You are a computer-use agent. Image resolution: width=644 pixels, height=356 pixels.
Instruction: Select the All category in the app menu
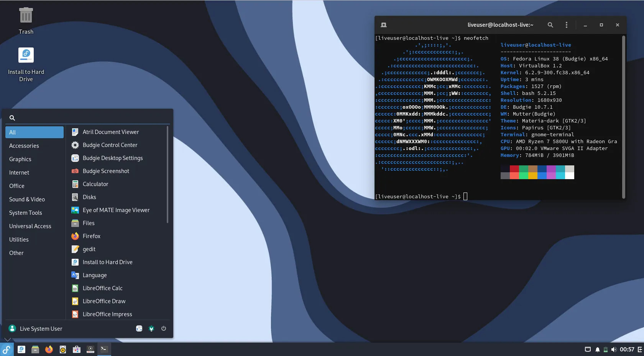click(13, 132)
